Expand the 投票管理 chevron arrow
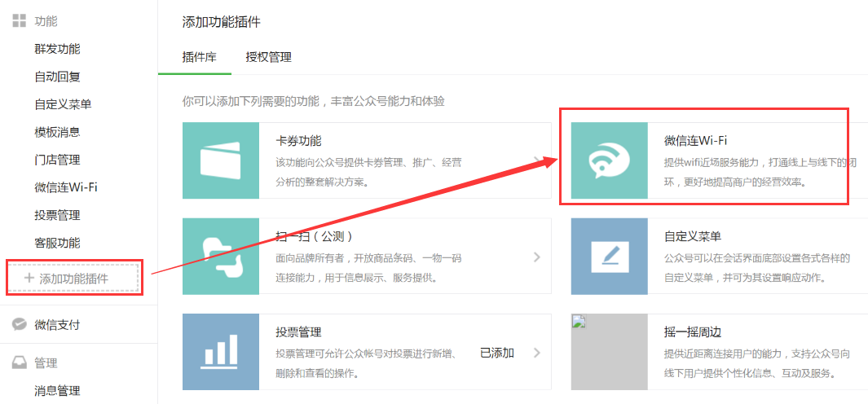Image resolution: width=868 pixels, height=404 pixels. [x=536, y=353]
